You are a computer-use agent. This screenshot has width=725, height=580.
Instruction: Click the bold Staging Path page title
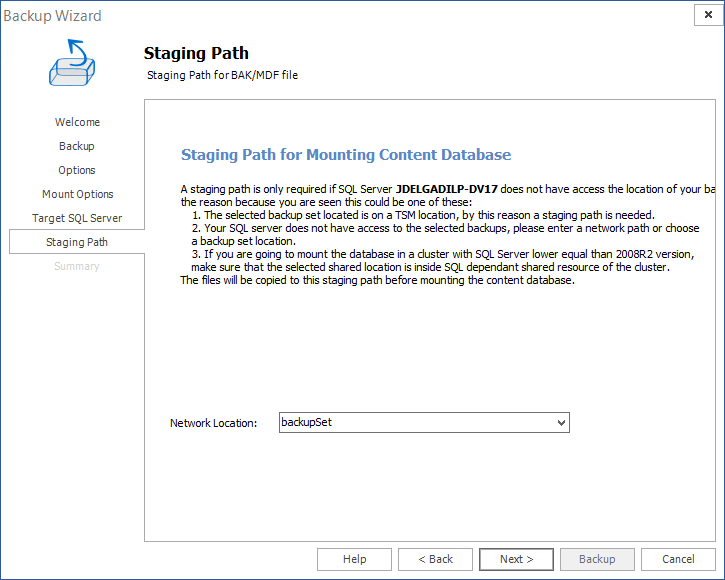[196, 53]
